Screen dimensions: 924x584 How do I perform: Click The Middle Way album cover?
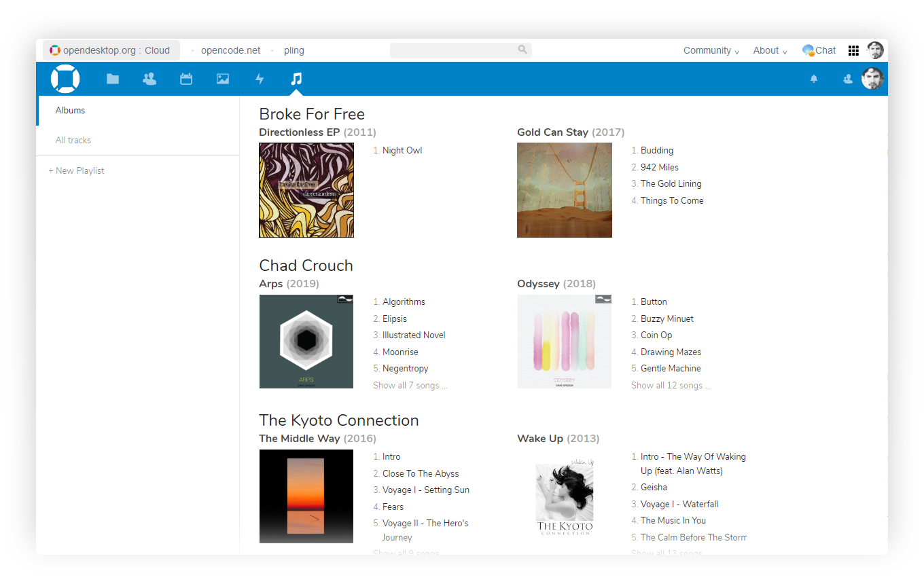[306, 496]
